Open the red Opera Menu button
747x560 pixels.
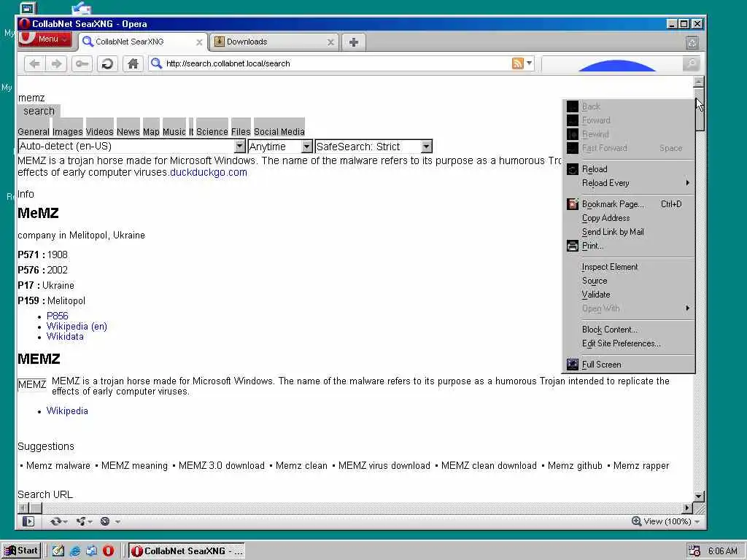44,39
